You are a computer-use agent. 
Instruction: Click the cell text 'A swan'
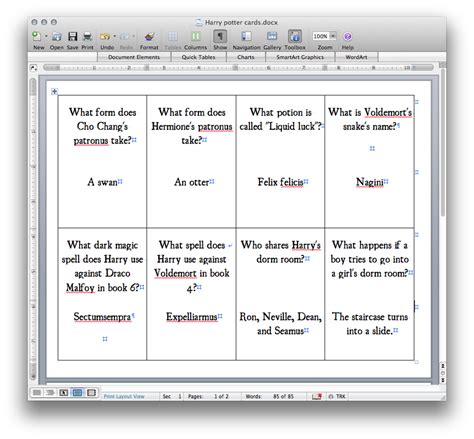pyautogui.click(x=102, y=182)
